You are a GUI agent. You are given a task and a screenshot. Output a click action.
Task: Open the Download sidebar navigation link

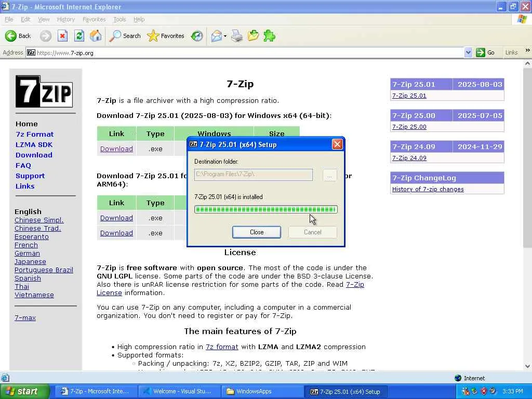34,155
